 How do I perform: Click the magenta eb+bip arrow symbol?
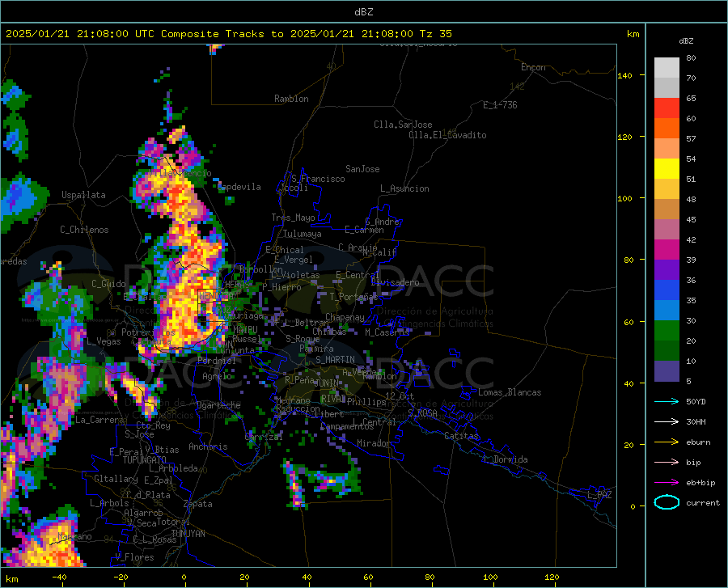[667, 483]
